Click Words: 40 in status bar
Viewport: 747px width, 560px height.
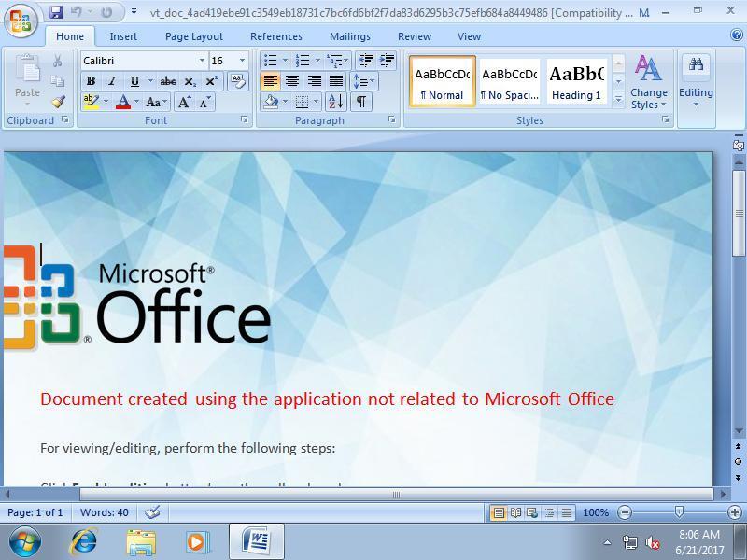tap(105, 512)
